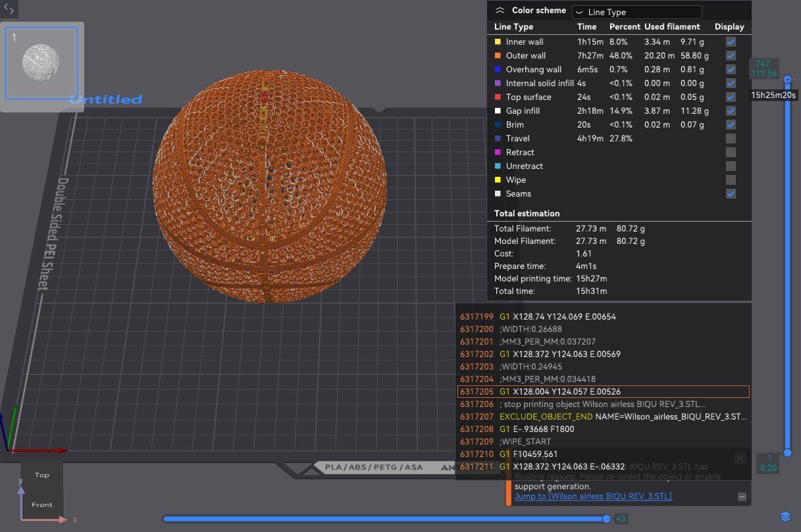Toggle Seams display checkbox

tap(731, 193)
